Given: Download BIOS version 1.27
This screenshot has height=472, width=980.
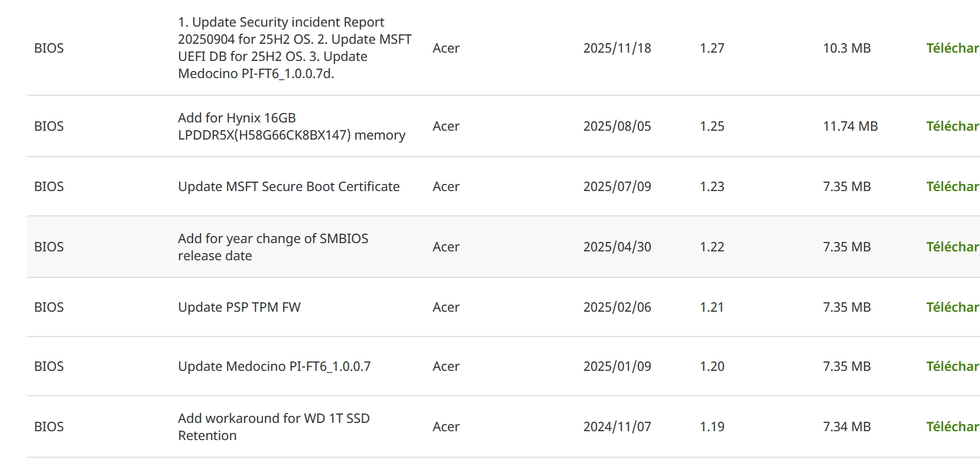Looking at the screenshot, I should (x=953, y=49).
